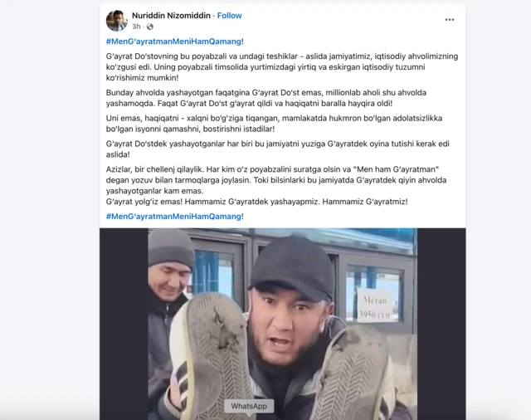
Task: Click the dark left margin of the photo
Action: pyautogui.click(x=124, y=324)
